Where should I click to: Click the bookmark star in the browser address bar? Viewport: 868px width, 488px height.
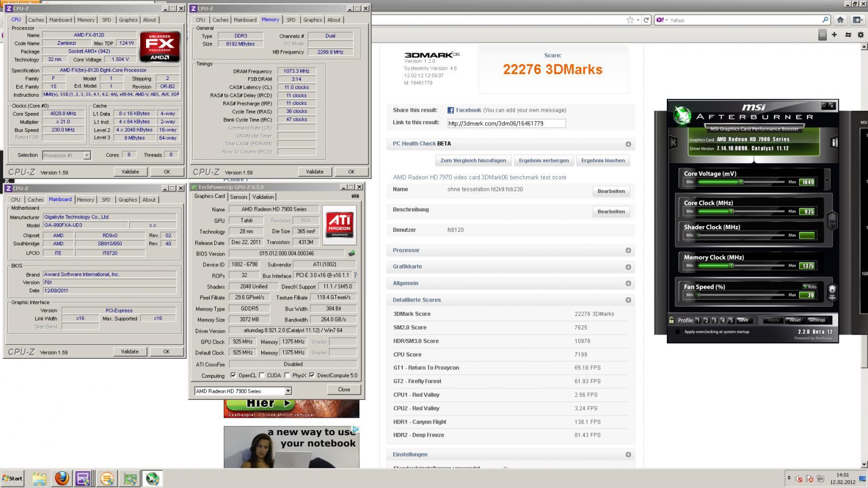click(630, 20)
